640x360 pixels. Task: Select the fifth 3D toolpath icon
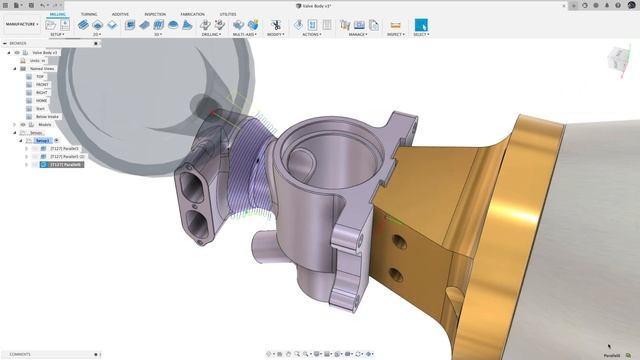click(187, 25)
